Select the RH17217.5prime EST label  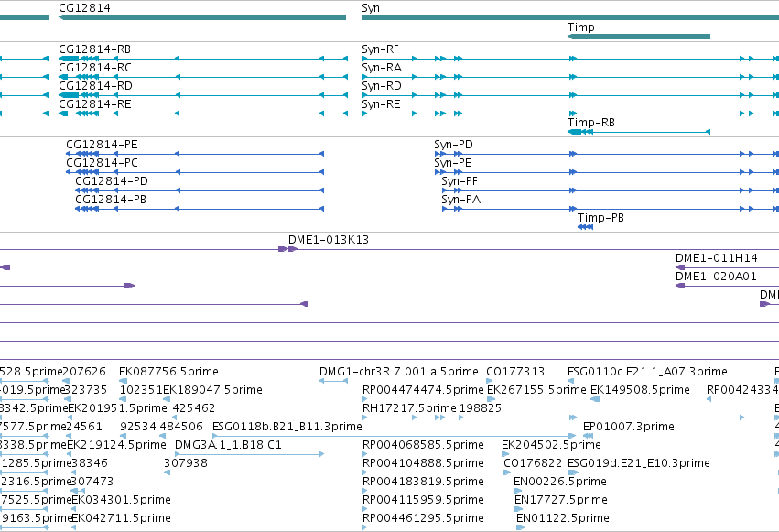pyautogui.click(x=409, y=408)
